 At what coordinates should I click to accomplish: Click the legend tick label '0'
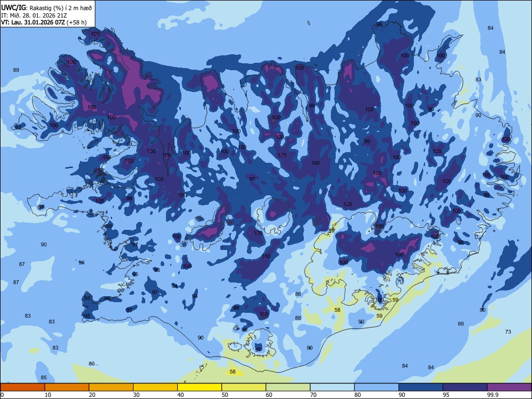[x=2, y=395]
